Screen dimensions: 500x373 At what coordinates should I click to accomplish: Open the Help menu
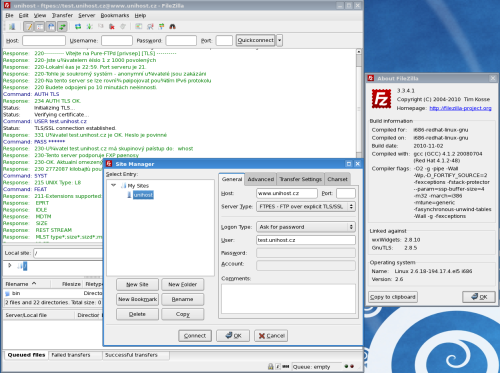click(x=140, y=15)
